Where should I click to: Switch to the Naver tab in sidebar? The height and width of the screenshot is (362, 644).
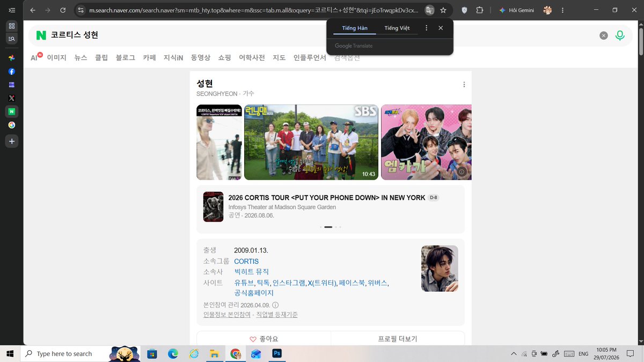pos(11,112)
